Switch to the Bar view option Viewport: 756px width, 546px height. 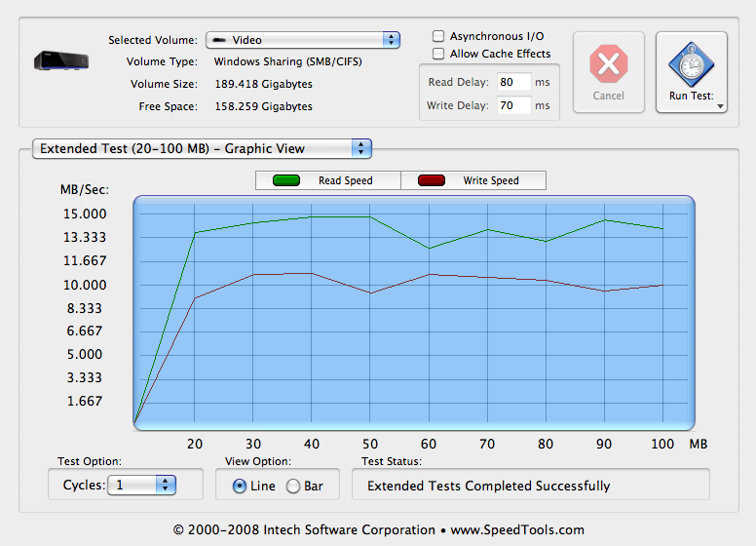click(x=292, y=486)
